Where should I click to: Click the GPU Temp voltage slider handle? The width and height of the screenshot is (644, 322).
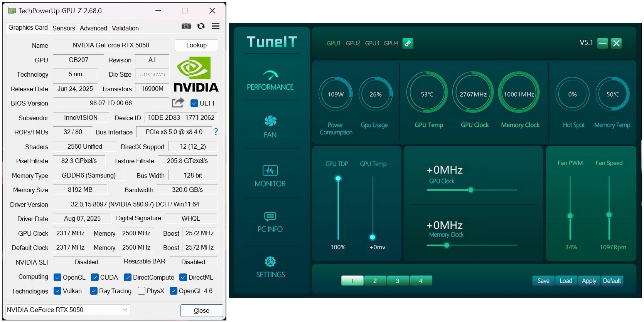click(373, 237)
